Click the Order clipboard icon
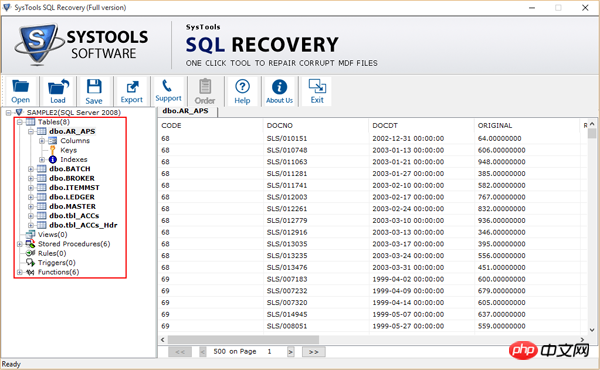The width and height of the screenshot is (600, 370). (205, 91)
